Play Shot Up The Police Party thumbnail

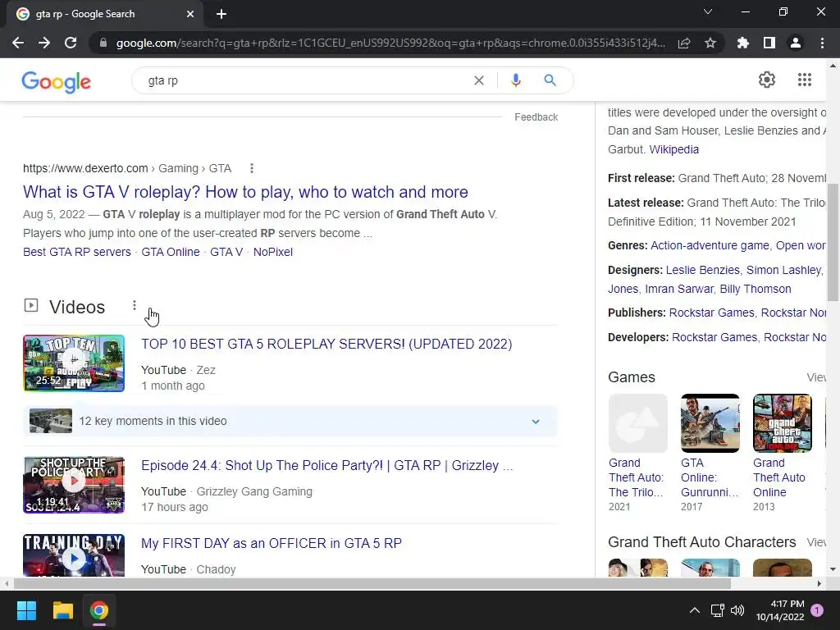pyautogui.click(x=74, y=485)
